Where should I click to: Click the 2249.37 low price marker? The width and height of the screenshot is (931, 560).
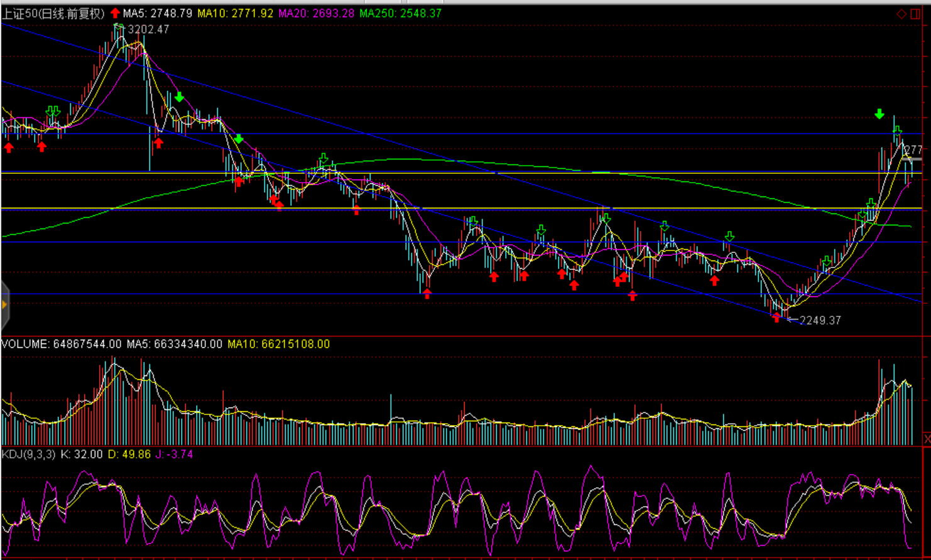(x=820, y=320)
